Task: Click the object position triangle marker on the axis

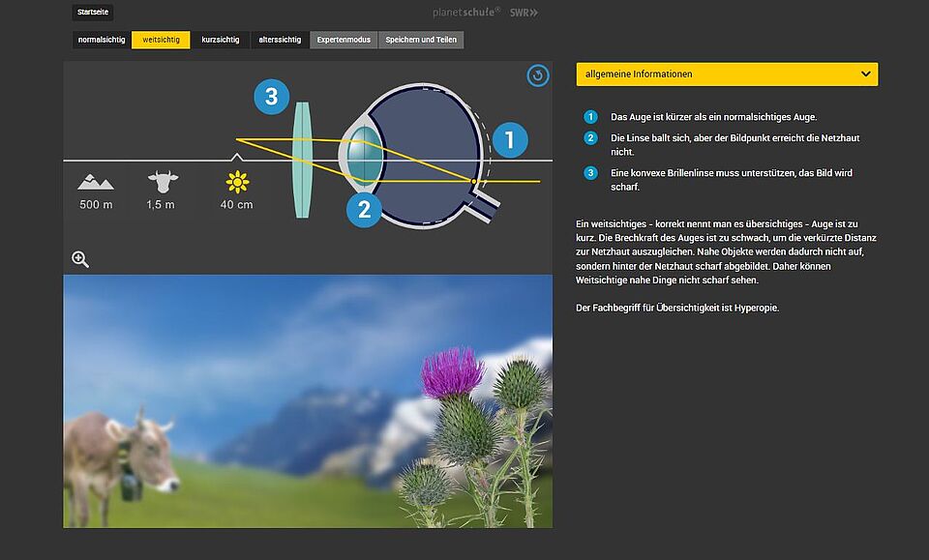Action: coord(237,157)
